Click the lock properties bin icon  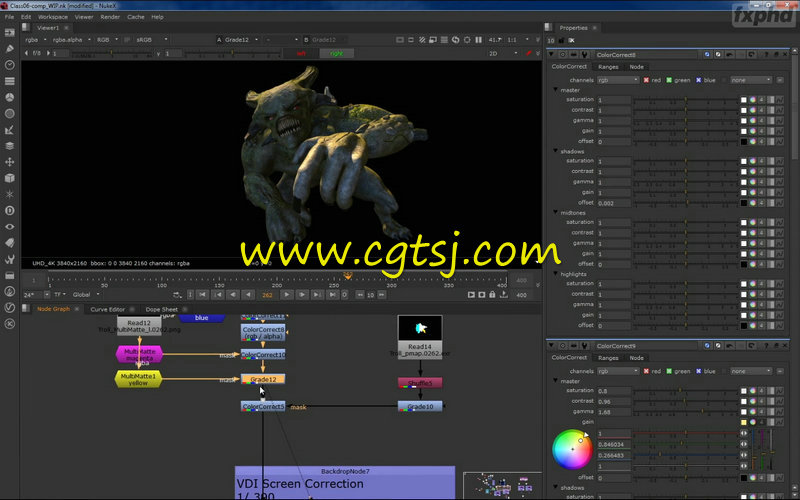pos(562,40)
